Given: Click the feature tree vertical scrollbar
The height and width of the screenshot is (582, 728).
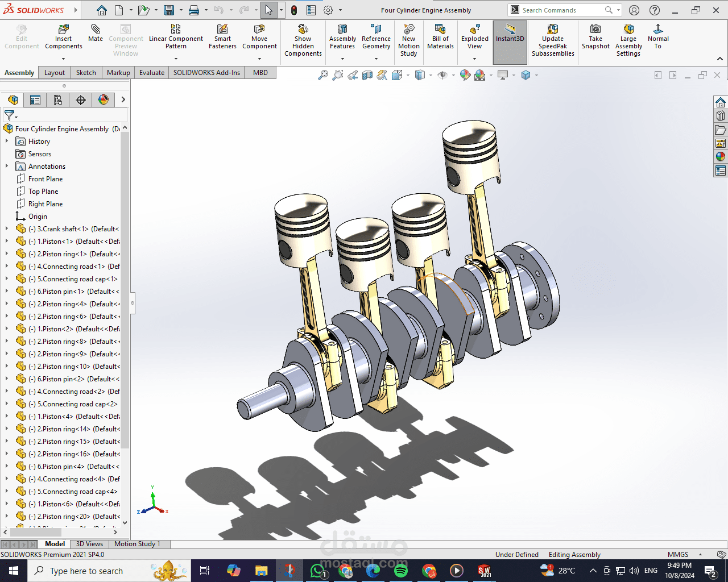Looking at the screenshot, I should pyautogui.click(x=125, y=290).
